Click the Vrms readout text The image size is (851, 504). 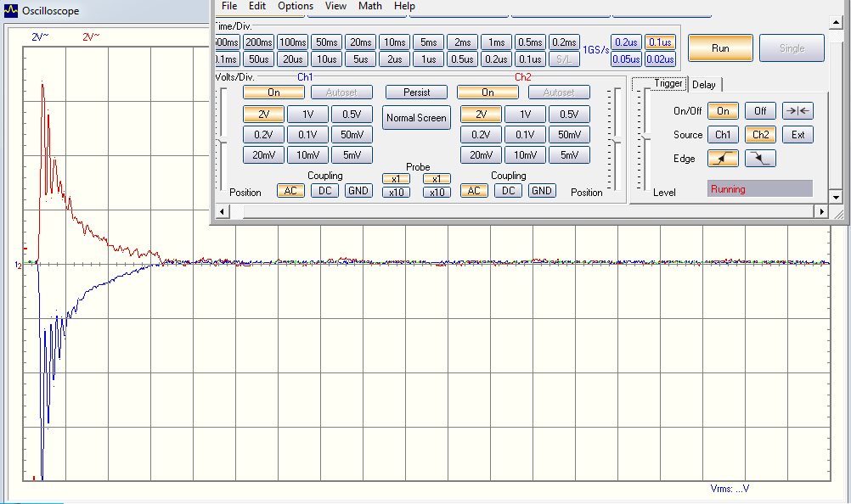click(x=730, y=489)
